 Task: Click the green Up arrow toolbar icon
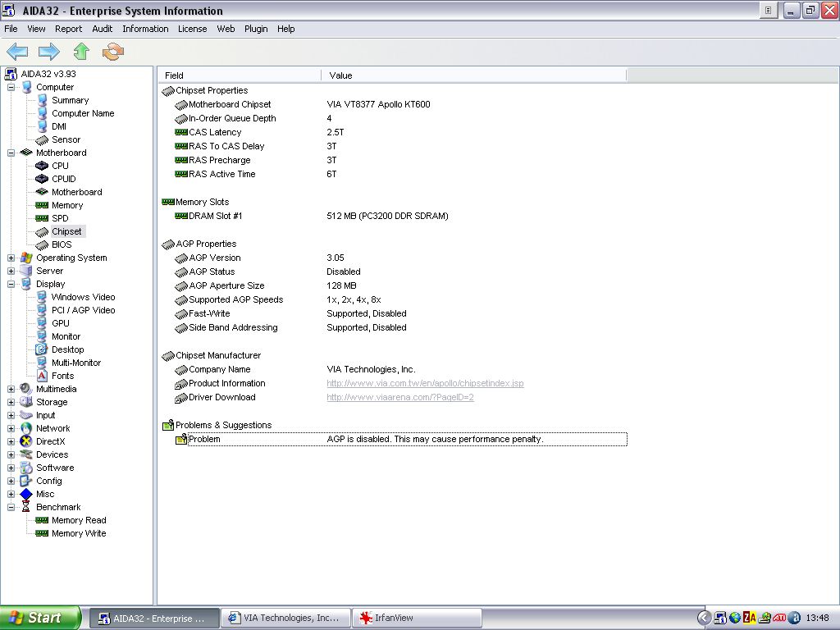tap(80, 52)
